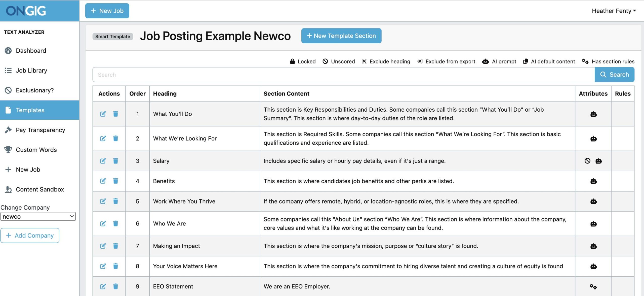Expand the newco company selector
This screenshot has height=296, width=644.
tap(38, 216)
